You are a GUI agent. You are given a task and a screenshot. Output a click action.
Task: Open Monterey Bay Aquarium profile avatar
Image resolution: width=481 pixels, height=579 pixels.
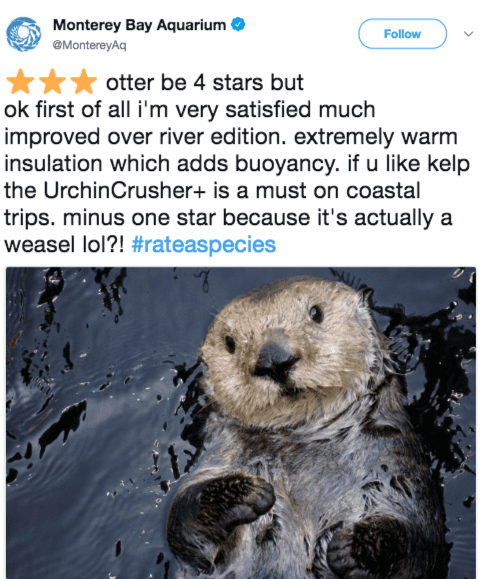[24, 34]
